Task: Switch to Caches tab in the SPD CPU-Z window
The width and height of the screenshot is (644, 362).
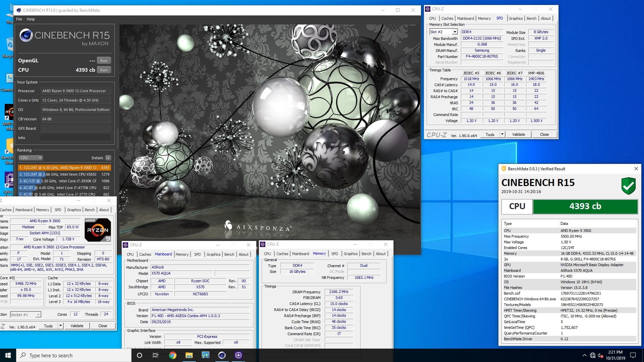Action: coord(447,18)
